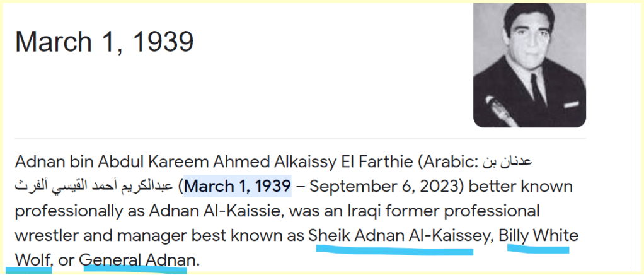The image size is (644, 275).
Task: Click the large "March 1, 1939" heading
Action: [x=104, y=42]
